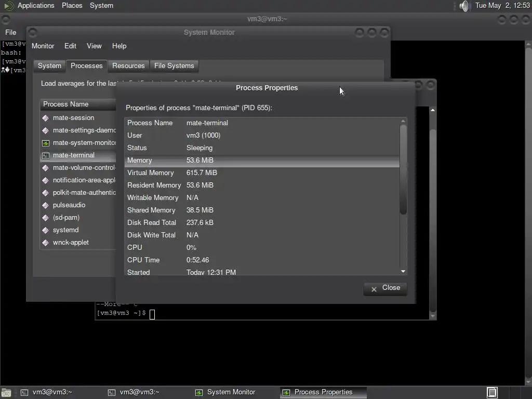Click the systemd process icon
This screenshot has height=399, width=532.
46,230
